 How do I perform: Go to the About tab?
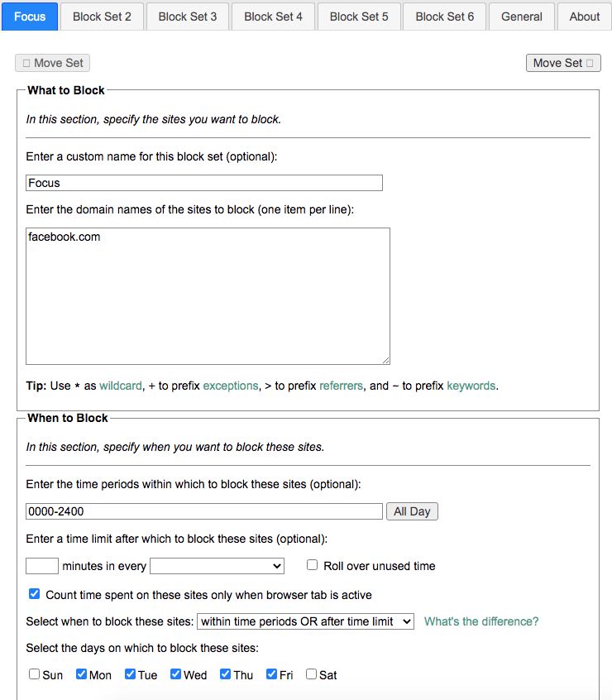coord(584,17)
